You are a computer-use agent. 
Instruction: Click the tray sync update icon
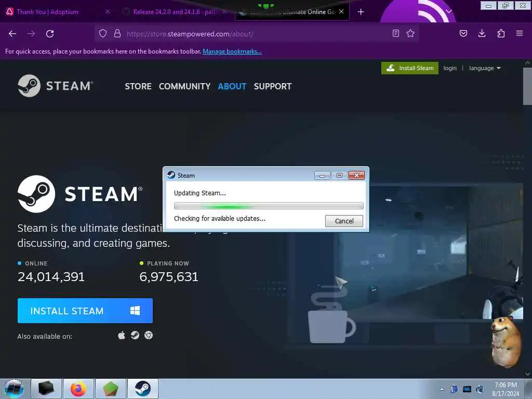pos(480,389)
